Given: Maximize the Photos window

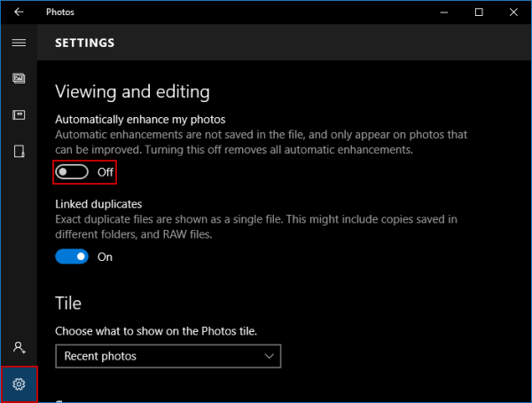Looking at the screenshot, I should coord(479,12).
